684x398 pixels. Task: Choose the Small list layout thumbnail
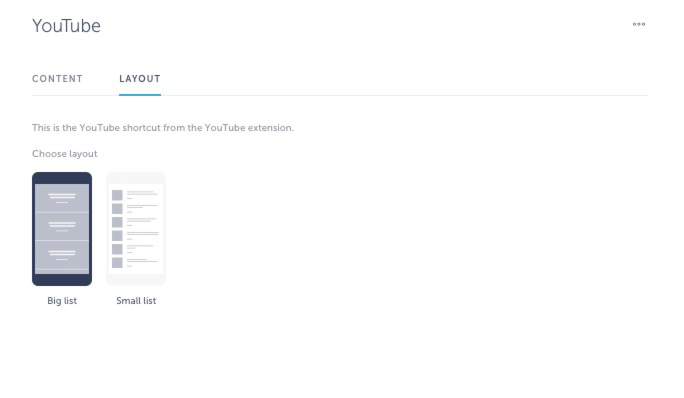click(136, 229)
